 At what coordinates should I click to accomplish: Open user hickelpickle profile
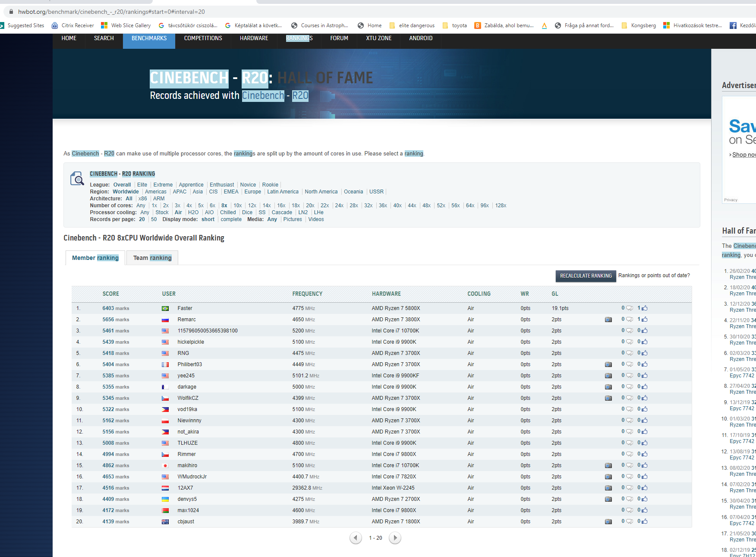(x=191, y=342)
